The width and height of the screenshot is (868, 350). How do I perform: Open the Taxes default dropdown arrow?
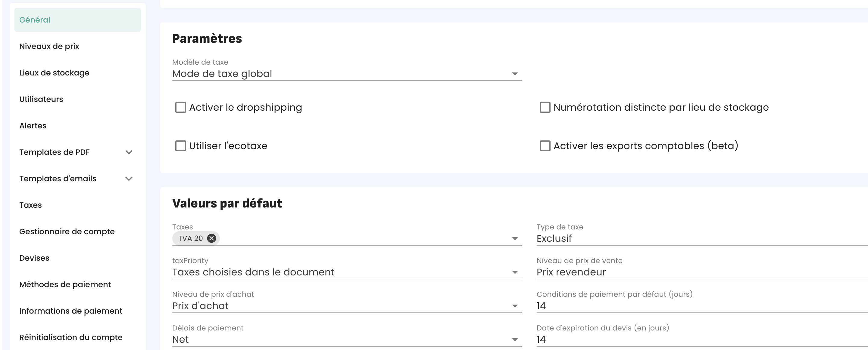pos(514,239)
